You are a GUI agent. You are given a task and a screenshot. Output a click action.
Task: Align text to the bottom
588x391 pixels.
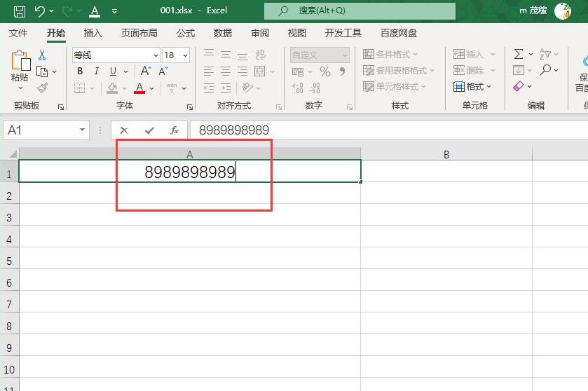pyautogui.click(x=242, y=55)
